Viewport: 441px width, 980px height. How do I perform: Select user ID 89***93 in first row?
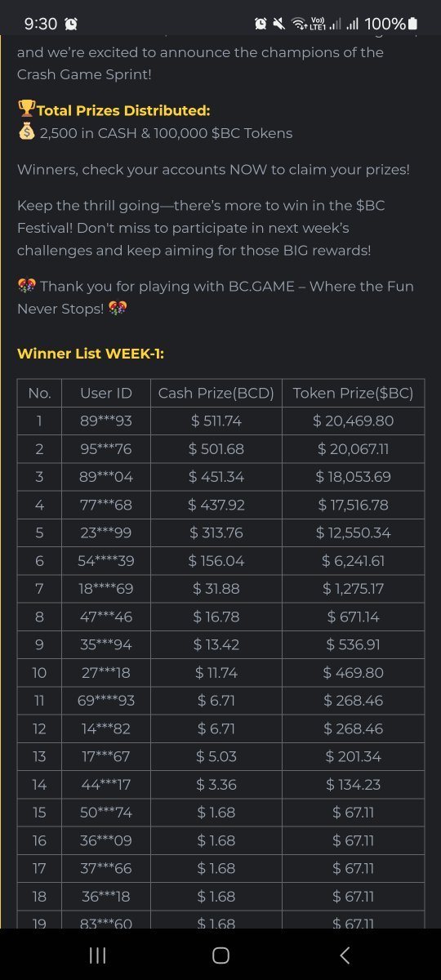106,421
